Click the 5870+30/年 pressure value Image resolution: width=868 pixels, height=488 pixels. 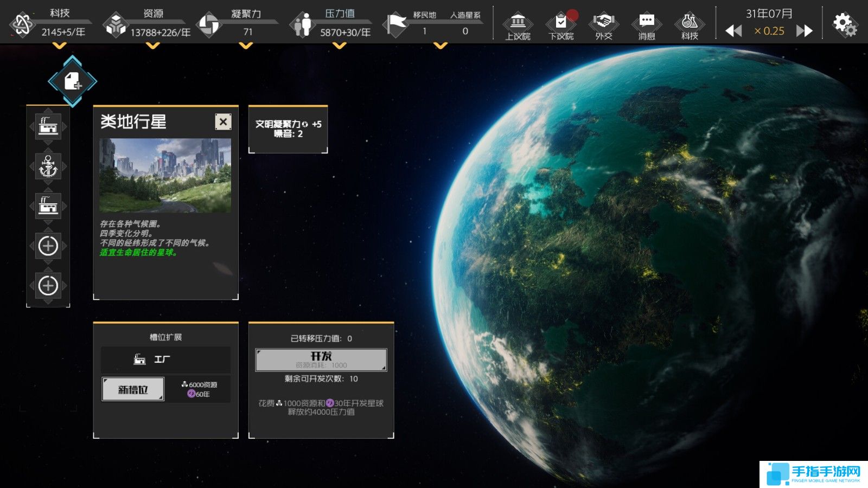[345, 33]
